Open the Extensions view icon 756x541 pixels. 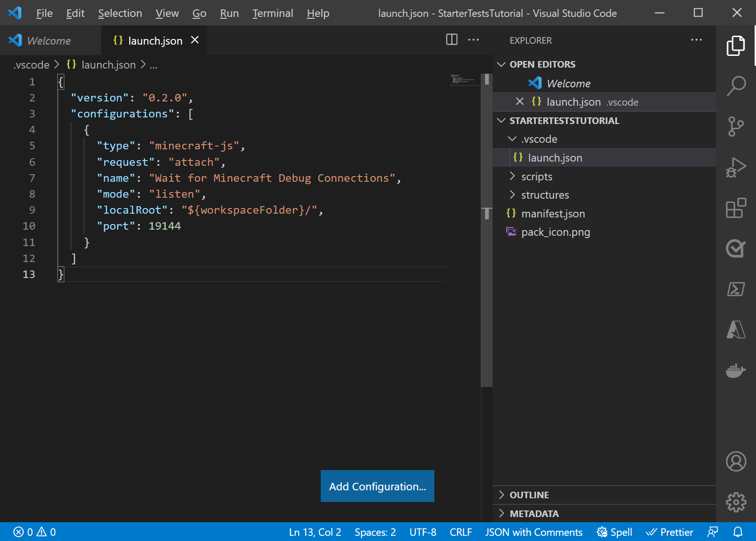tap(736, 208)
